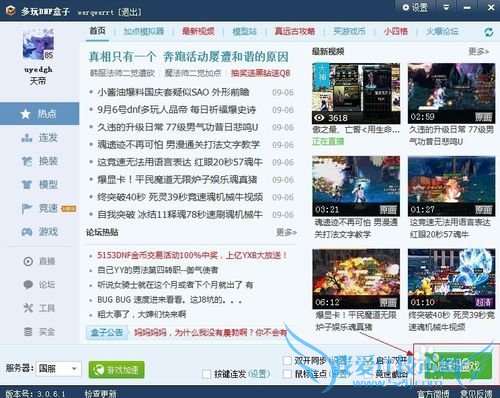Viewport: 500px width, 398px height.
Task: Open news 终突破40秒 死灵39秒竞速魂机械牛视频
Action: coord(180,197)
